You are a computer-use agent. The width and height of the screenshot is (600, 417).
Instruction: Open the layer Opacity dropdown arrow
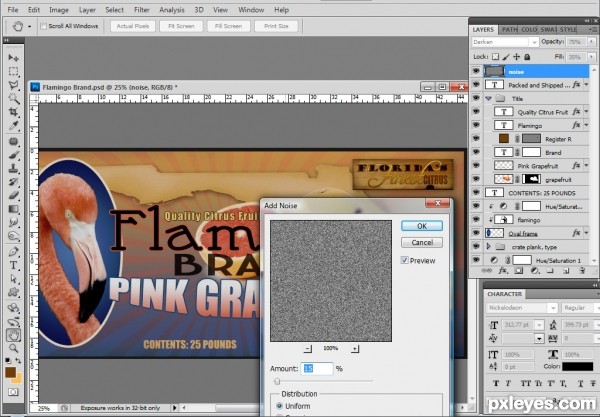592,42
